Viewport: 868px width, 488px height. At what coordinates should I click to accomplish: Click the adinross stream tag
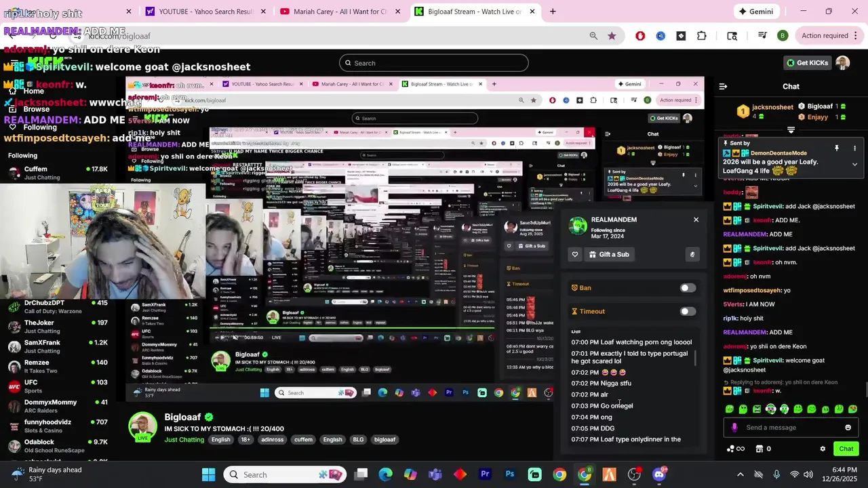point(273,440)
